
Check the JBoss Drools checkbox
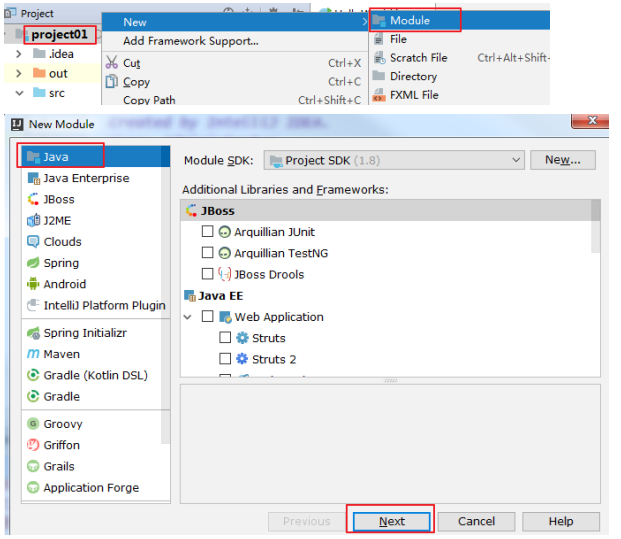tap(208, 274)
